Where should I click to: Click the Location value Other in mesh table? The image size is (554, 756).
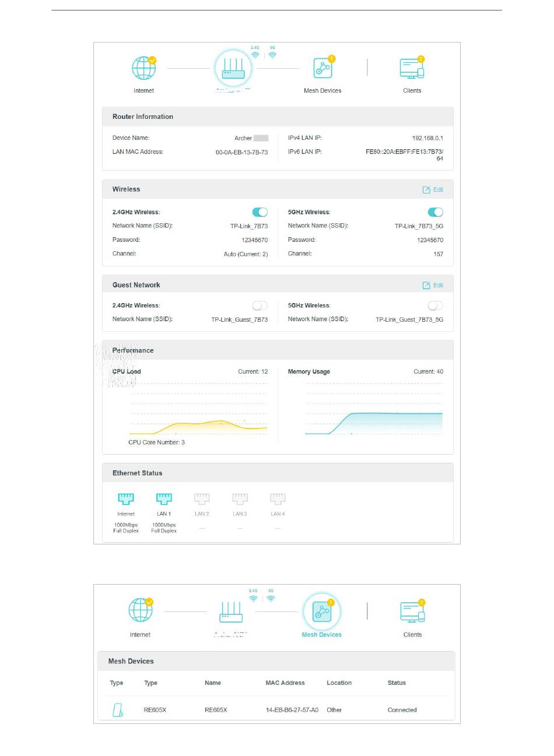tap(334, 710)
